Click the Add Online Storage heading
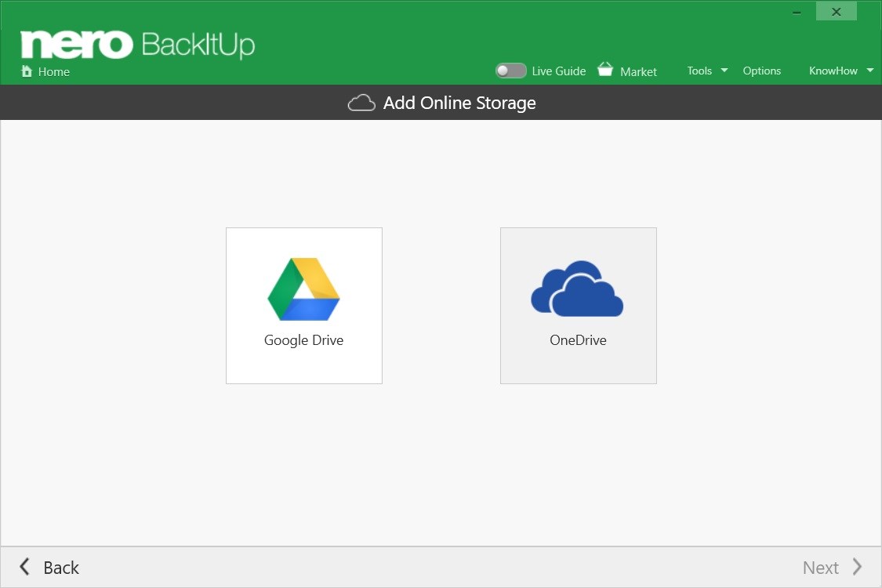This screenshot has width=882, height=588. (459, 103)
